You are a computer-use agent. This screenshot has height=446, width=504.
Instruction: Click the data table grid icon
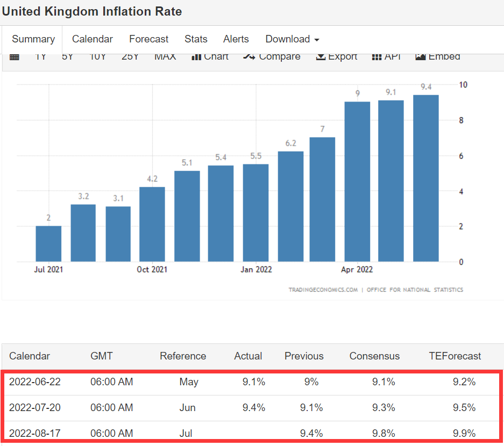click(15, 57)
